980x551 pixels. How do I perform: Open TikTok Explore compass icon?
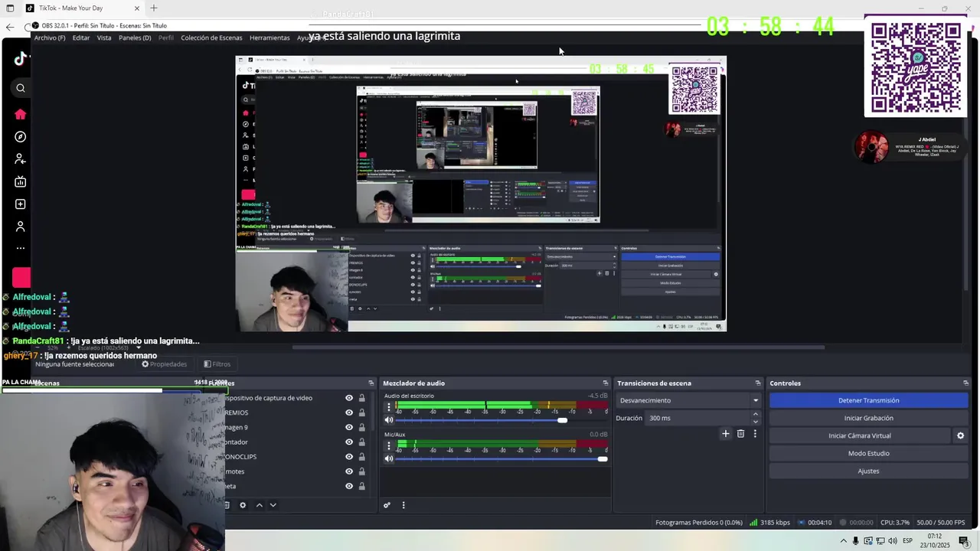(x=21, y=137)
